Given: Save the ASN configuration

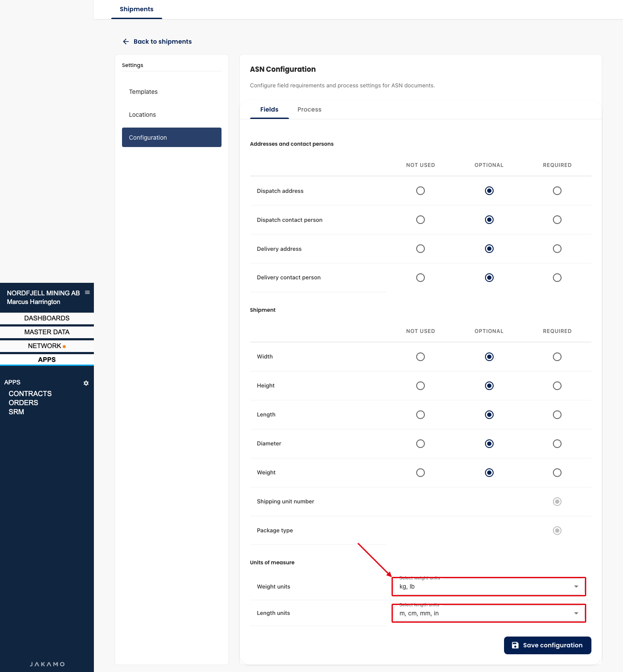Looking at the screenshot, I should click(548, 645).
